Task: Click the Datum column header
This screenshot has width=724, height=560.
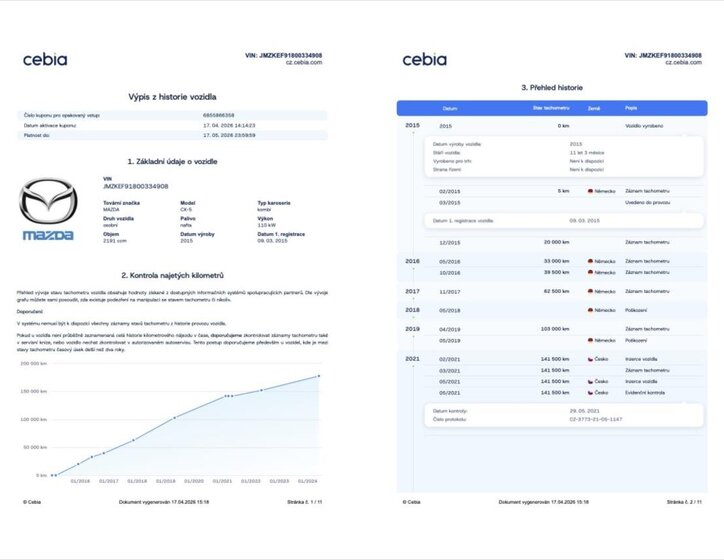Action: coord(450,108)
